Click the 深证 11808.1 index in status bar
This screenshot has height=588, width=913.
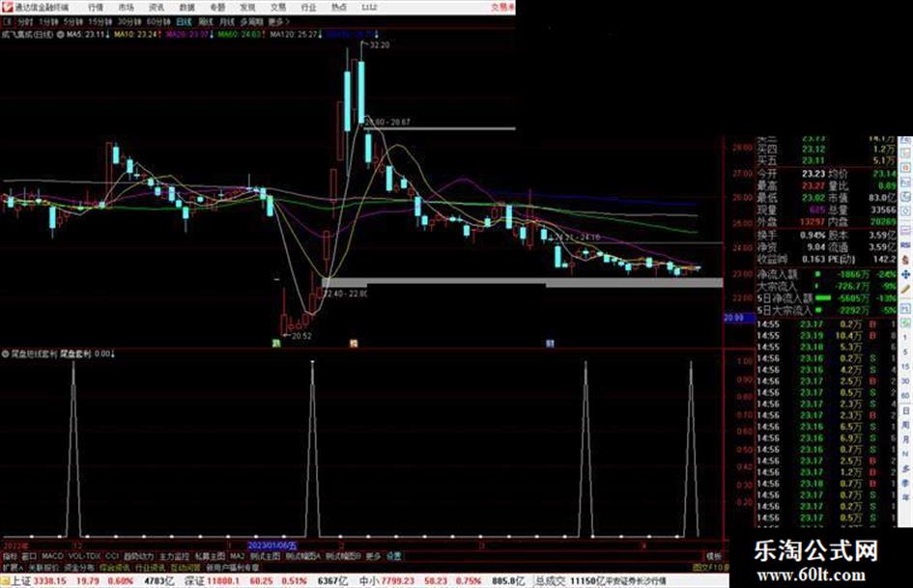[x=212, y=581]
